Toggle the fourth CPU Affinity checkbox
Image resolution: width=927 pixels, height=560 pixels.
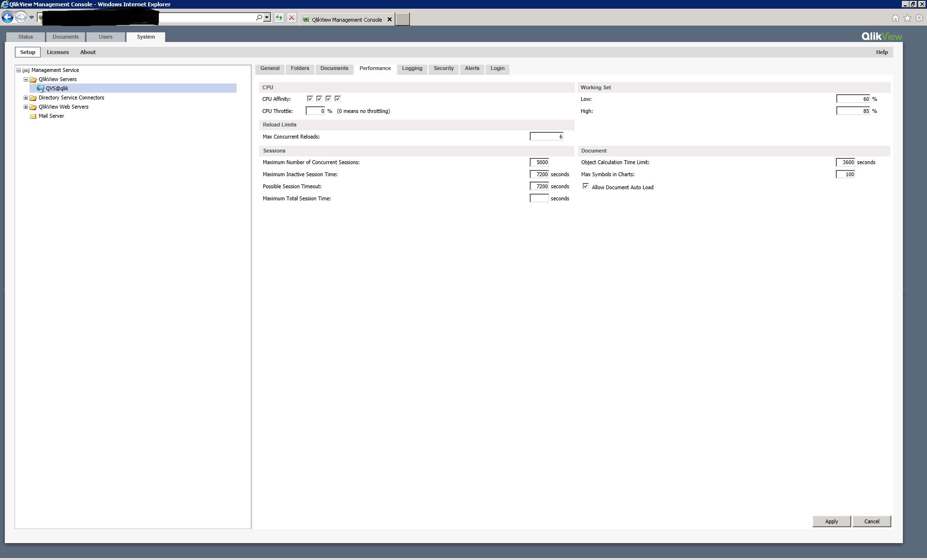pos(337,98)
